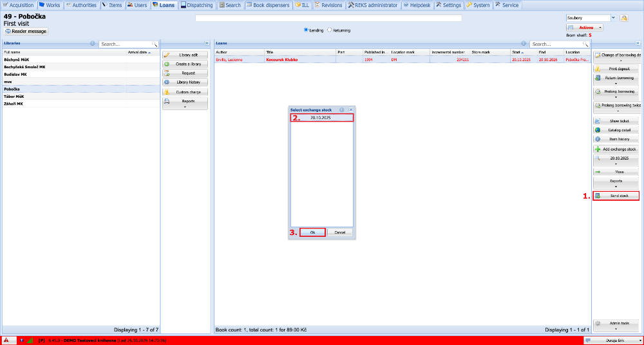Click the Print deposit coins icon

[598, 69]
